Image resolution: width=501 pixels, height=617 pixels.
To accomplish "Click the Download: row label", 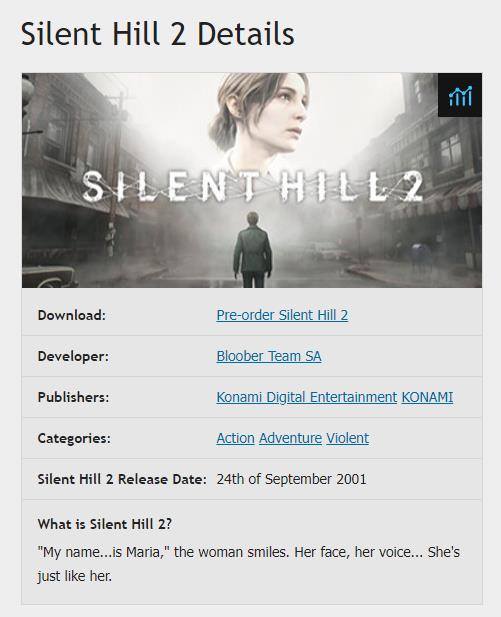I will 72,315.
